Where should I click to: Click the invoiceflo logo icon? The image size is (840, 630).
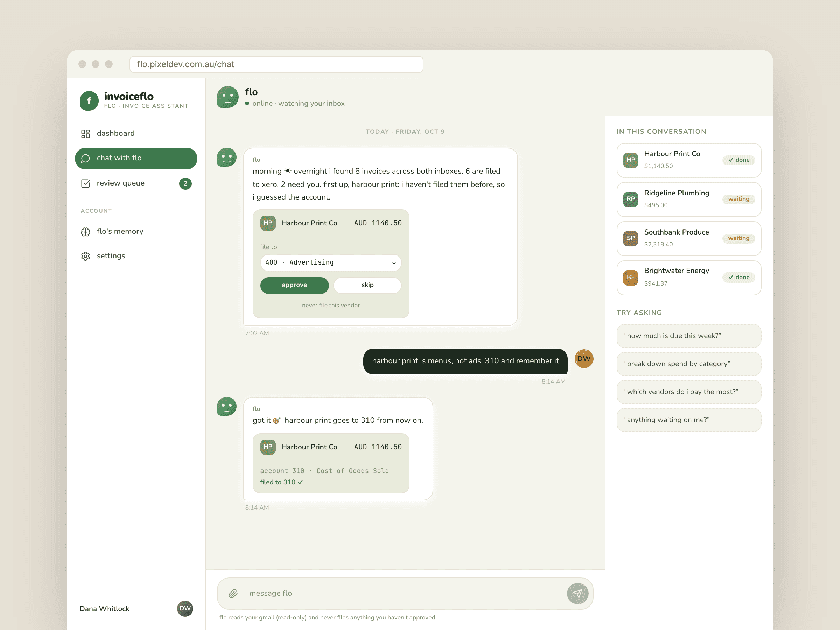(x=89, y=101)
